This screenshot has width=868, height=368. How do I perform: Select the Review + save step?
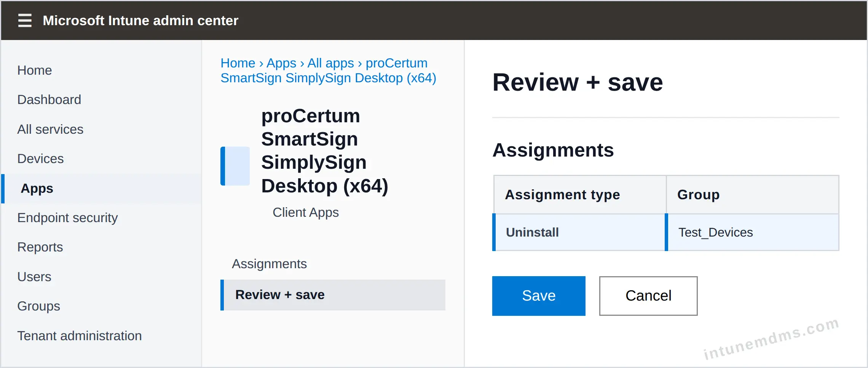(x=333, y=295)
